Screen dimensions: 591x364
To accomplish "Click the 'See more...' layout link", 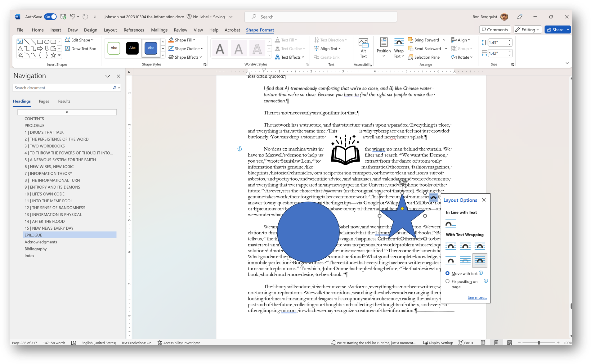I will tap(477, 297).
